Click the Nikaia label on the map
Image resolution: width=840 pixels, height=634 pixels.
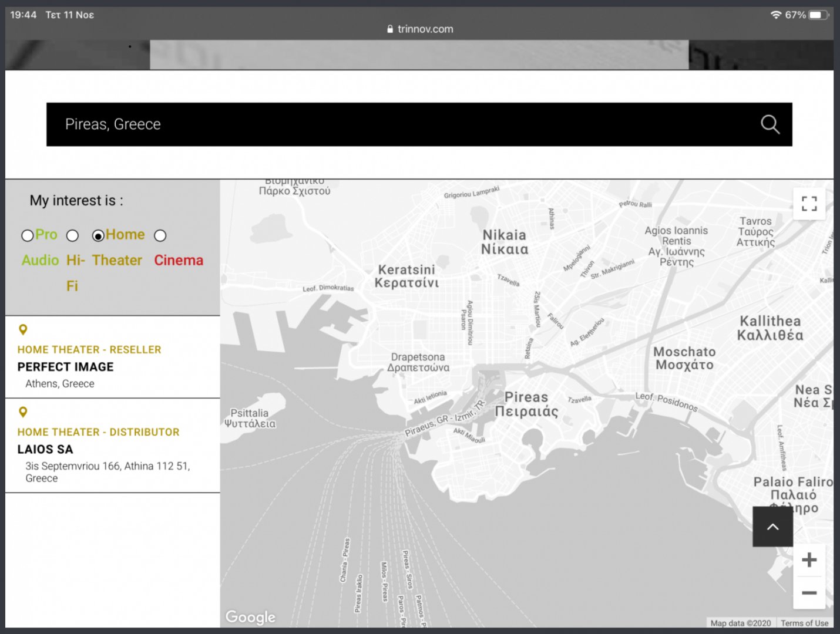505,242
